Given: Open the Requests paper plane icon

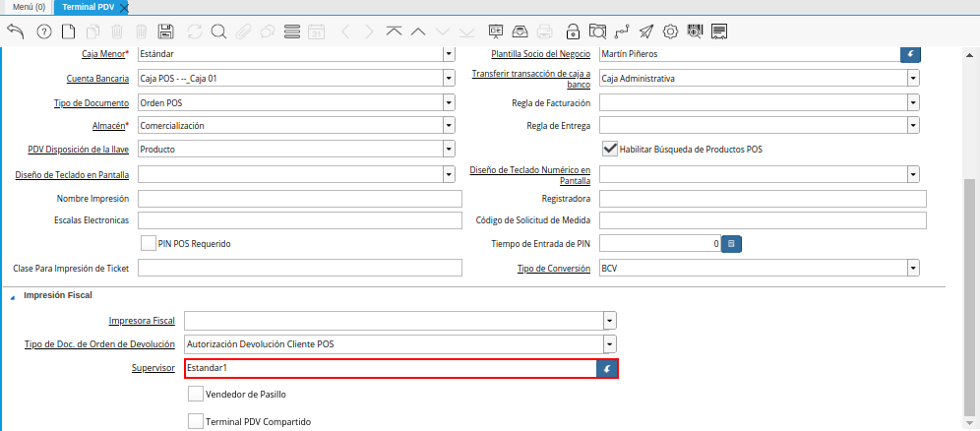Looking at the screenshot, I should [646, 31].
